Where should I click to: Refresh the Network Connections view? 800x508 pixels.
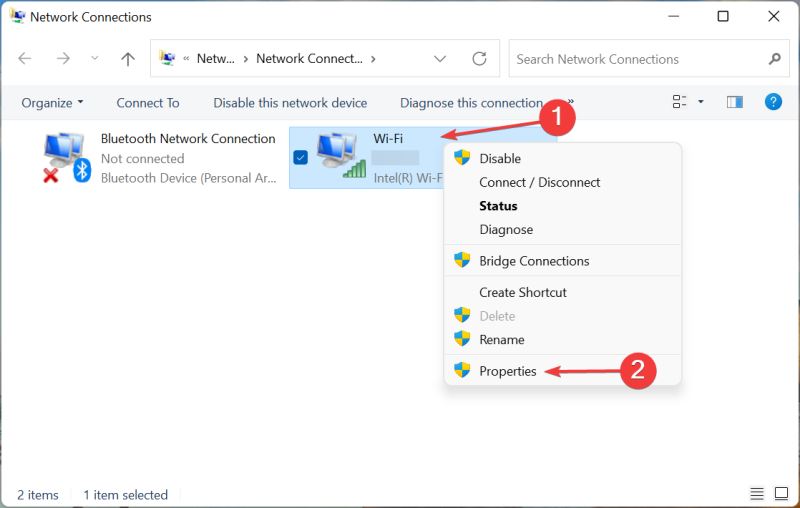pyautogui.click(x=479, y=59)
